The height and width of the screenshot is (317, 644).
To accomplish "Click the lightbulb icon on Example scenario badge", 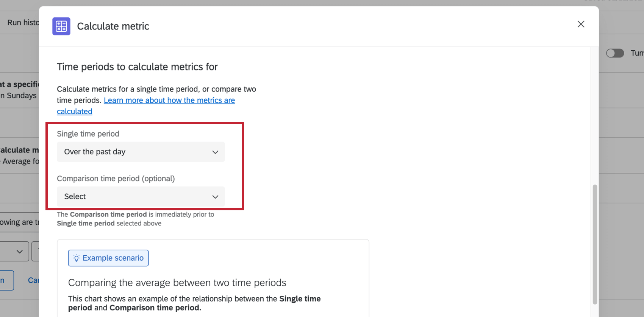I will [x=77, y=258].
